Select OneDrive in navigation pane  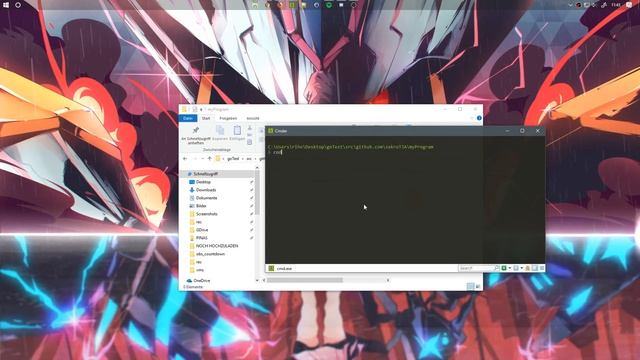pos(202,281)
